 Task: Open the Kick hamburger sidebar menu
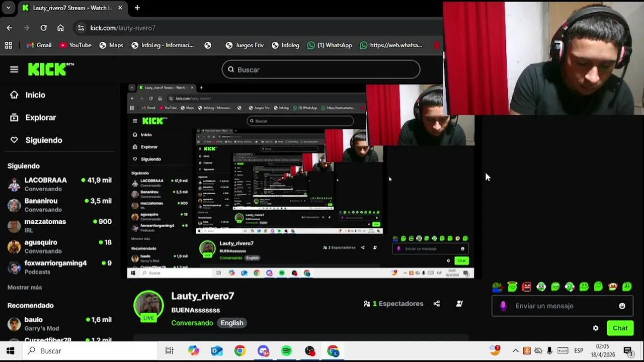point(14,69)
